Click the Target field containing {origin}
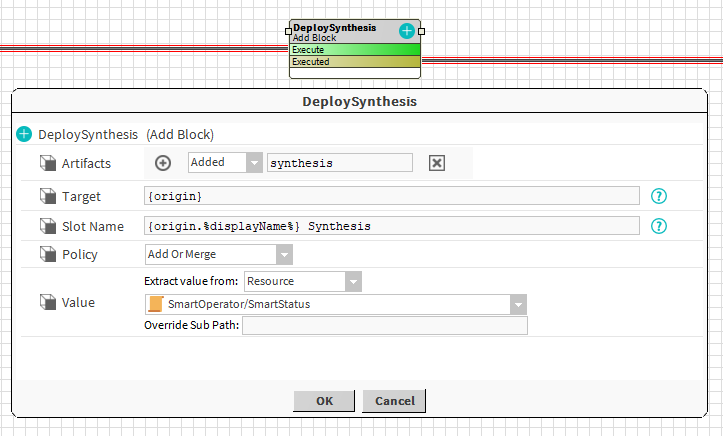Image resolution: width=723 pixels, height=436 pixels. [391, 196]
